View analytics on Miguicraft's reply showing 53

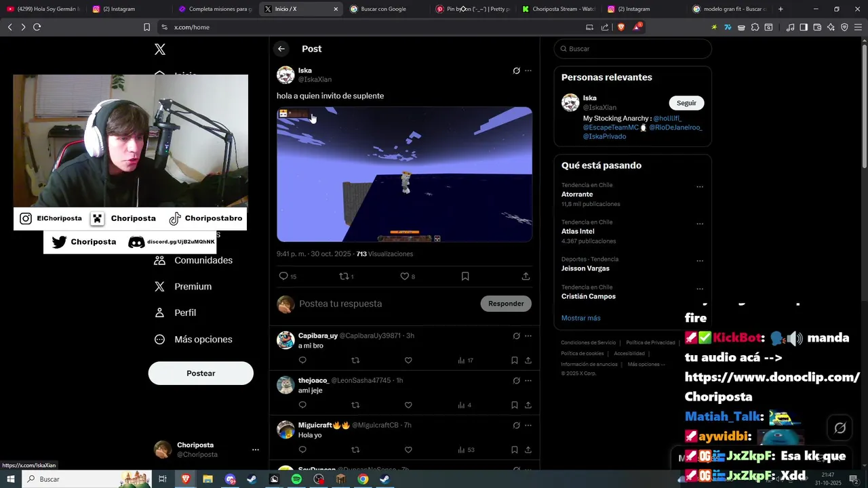click(x=466, y=450)
